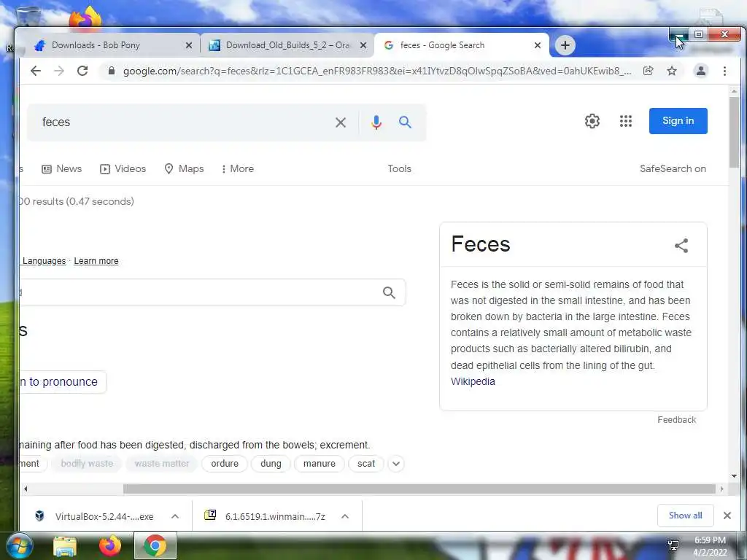Click the forward navigation arrow
The height and width of the screenshot is (560, 747).
click(x=58, y=71)
